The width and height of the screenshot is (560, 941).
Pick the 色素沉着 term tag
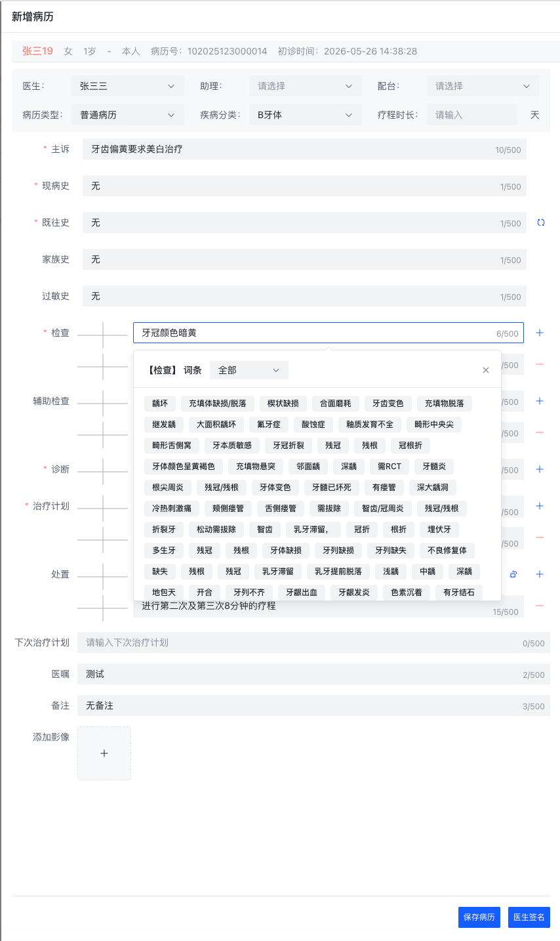coord(407,593)
